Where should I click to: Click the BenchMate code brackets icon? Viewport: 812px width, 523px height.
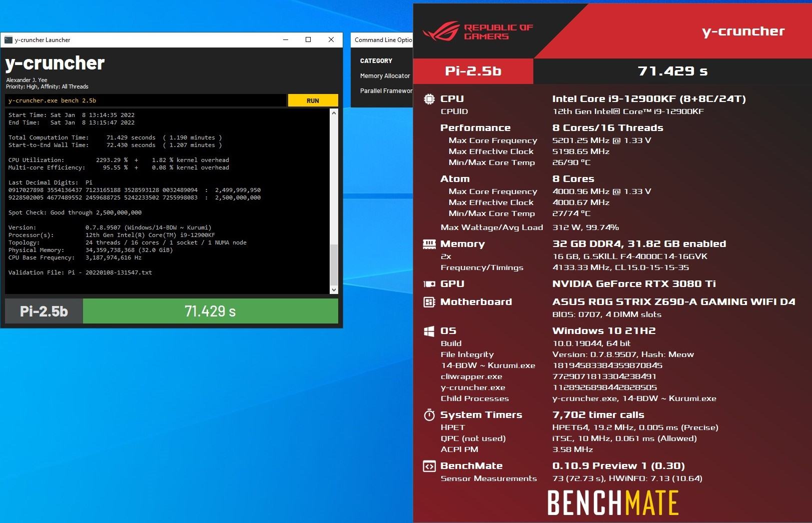429,466
